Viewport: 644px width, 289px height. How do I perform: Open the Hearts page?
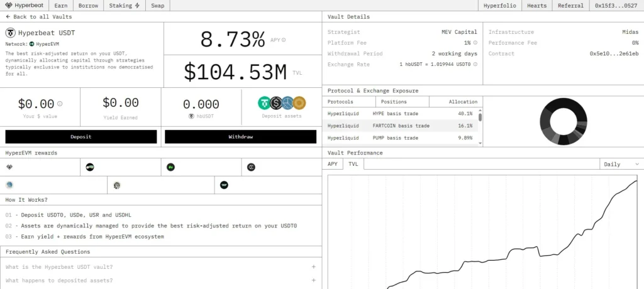(537, 5)
